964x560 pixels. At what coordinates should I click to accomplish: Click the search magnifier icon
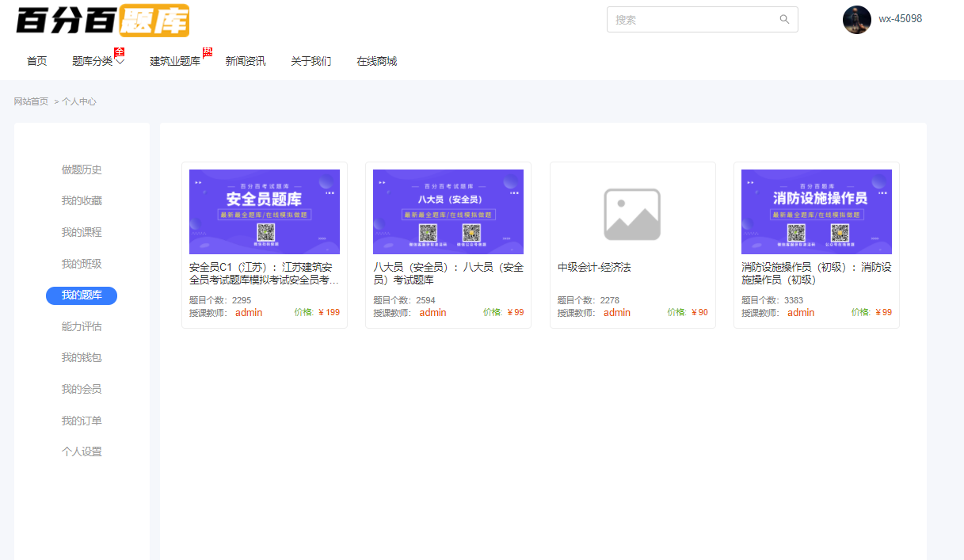tap(784, 20)
